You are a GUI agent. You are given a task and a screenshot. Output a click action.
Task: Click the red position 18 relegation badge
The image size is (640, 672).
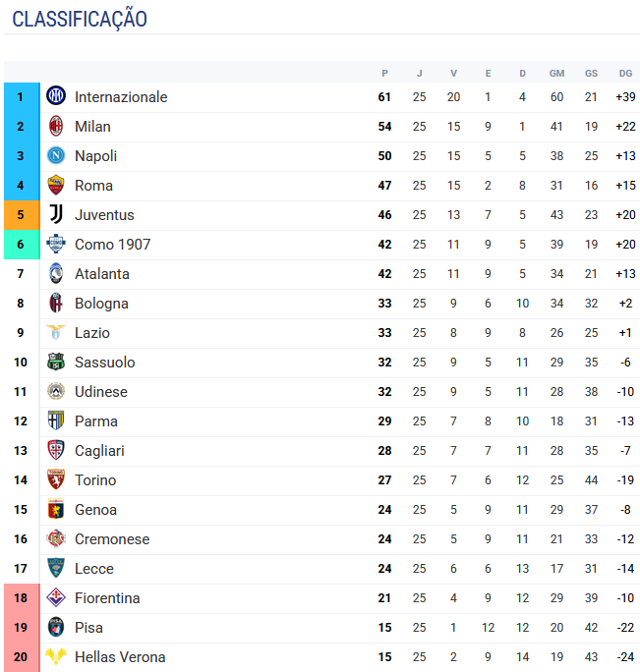(20, 598)
